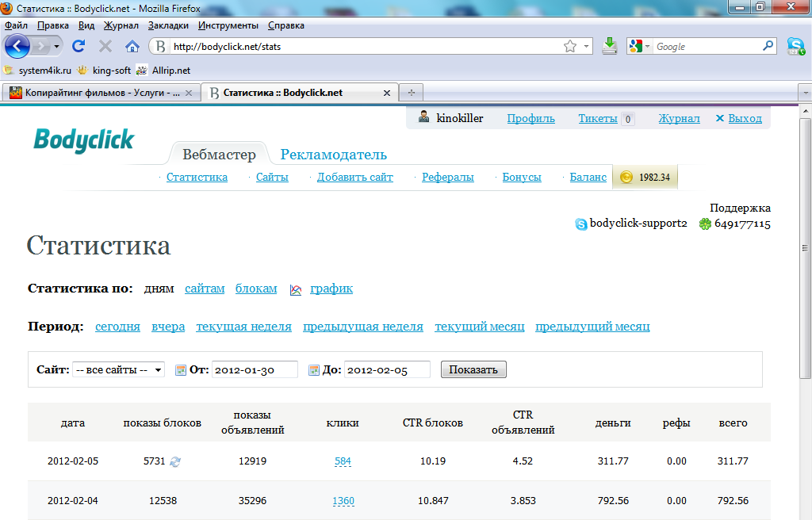
Task: View statistics by блокам
Action: 256,289
